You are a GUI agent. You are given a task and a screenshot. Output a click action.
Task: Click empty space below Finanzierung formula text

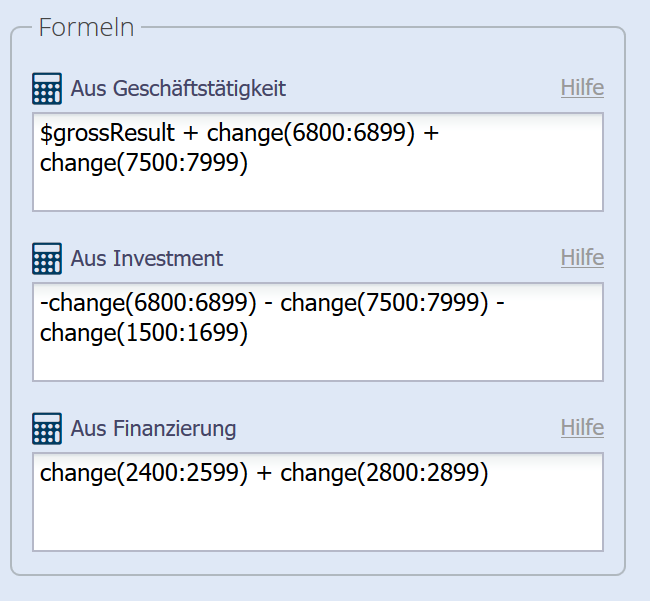(x=317, y=522)
